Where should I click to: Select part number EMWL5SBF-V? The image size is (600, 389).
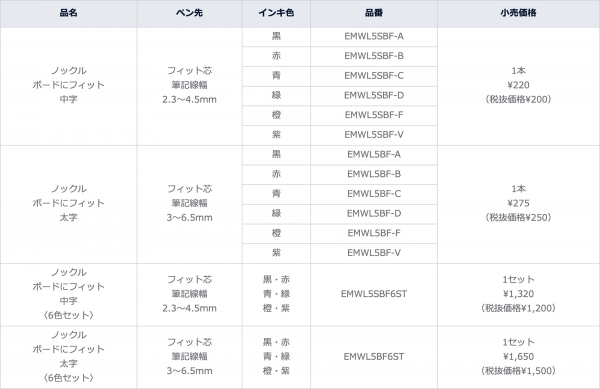tap(374, 135)
